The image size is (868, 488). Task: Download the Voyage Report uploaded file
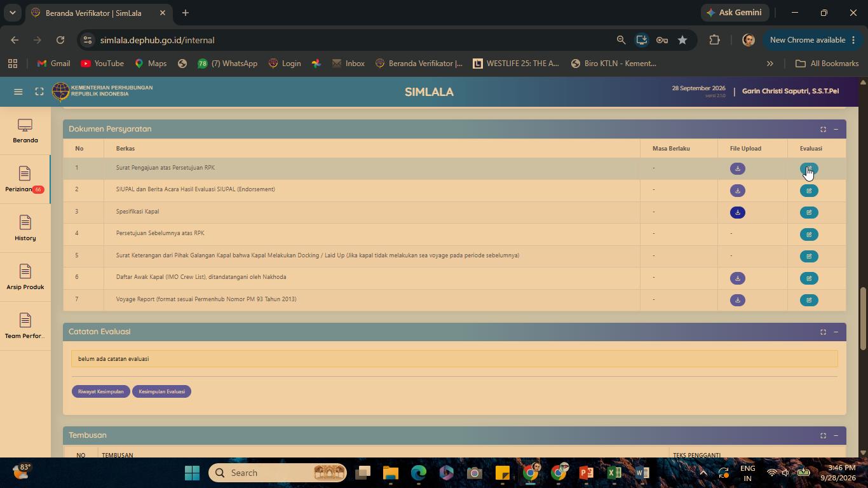tap(738, 300)
